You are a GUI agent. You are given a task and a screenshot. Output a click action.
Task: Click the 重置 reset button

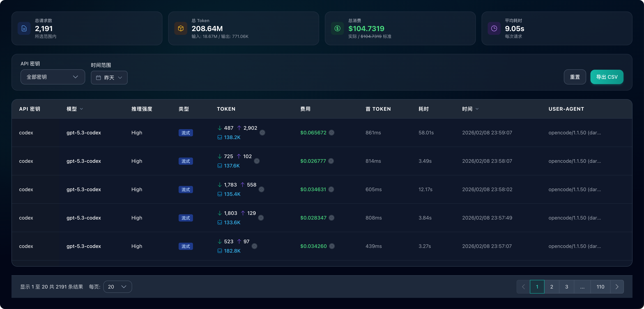coord(575,77)
